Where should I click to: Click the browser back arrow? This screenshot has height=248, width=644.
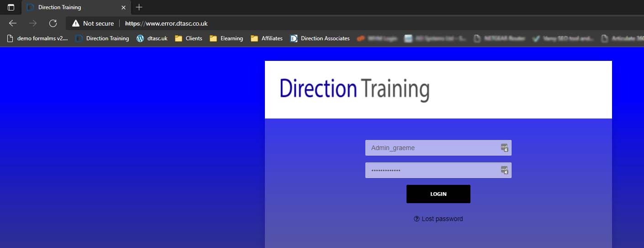pos(13,23)
